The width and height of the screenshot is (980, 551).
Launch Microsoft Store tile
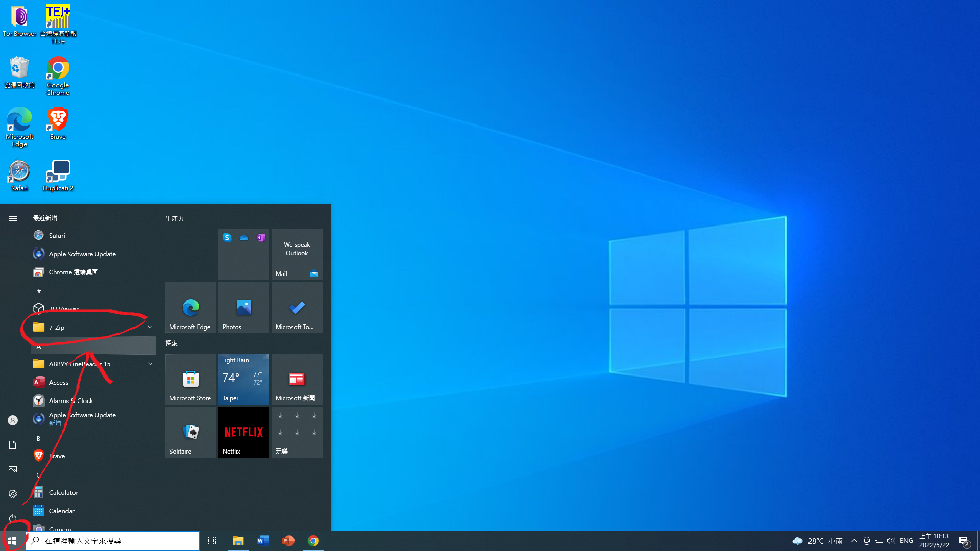pos(190,379)
